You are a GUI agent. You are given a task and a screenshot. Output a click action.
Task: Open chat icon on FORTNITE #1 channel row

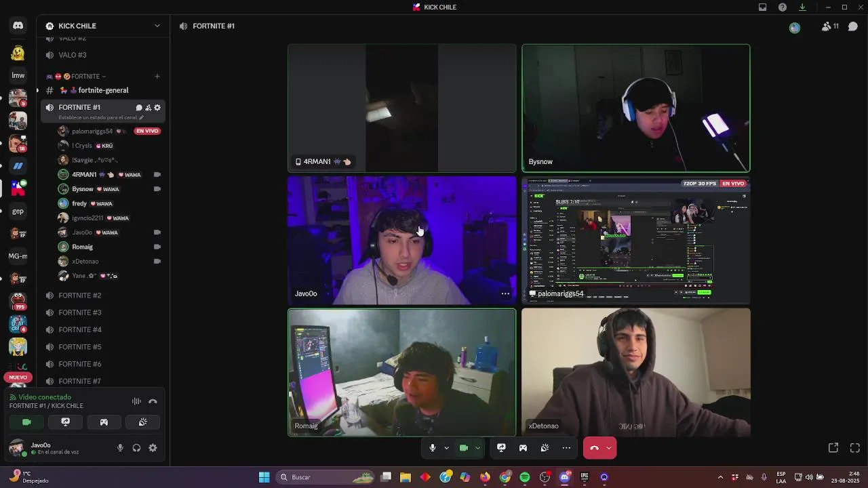(x=139, y=108)
